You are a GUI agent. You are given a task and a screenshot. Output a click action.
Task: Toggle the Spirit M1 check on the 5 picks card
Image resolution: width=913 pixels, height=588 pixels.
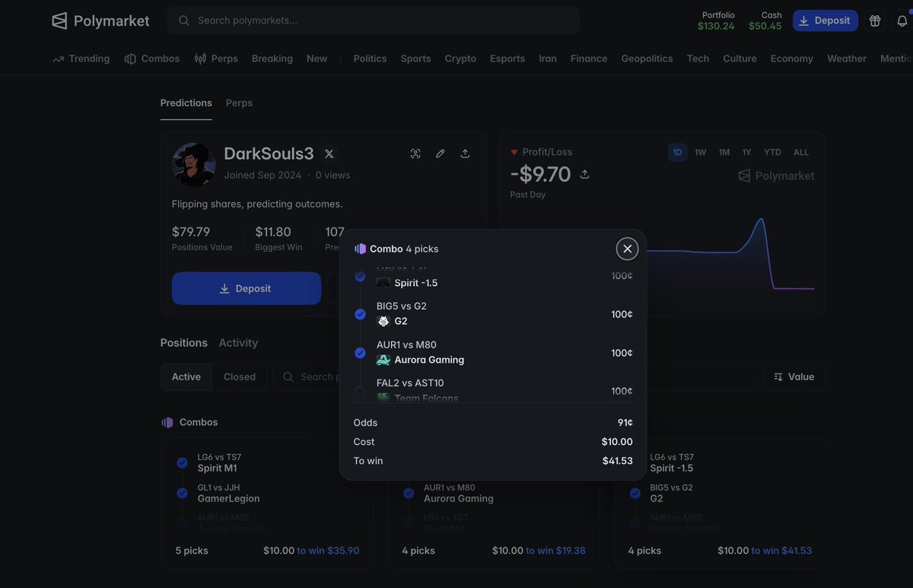(x=182, y=462)
